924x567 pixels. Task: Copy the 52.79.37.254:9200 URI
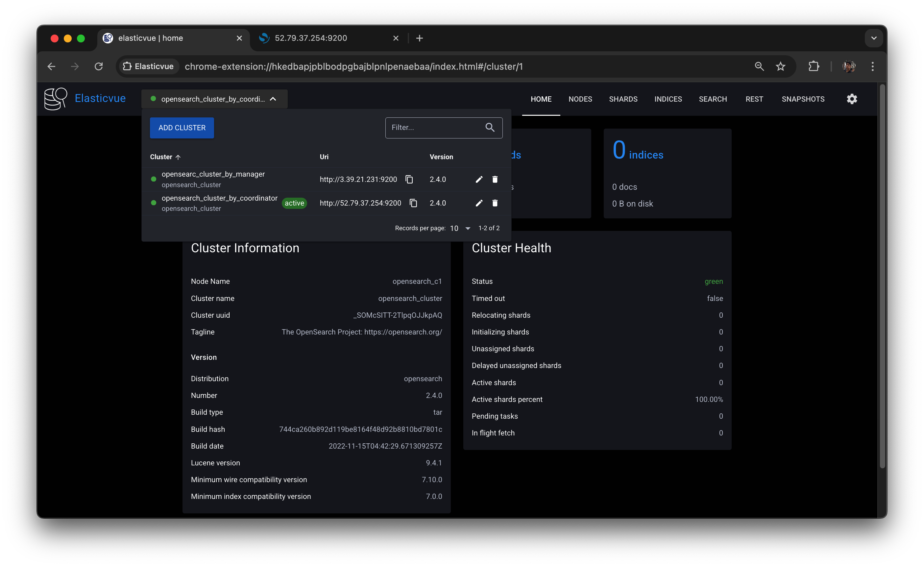coord(413,203)
